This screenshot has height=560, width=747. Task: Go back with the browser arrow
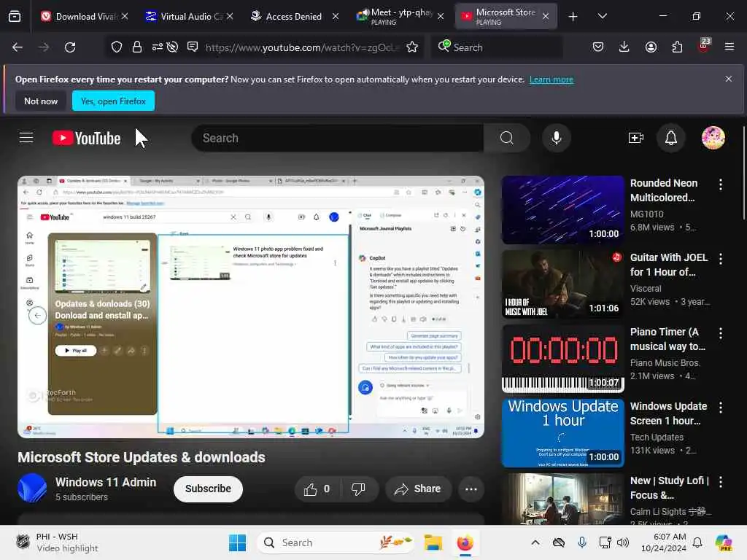(x=18, y=47)
